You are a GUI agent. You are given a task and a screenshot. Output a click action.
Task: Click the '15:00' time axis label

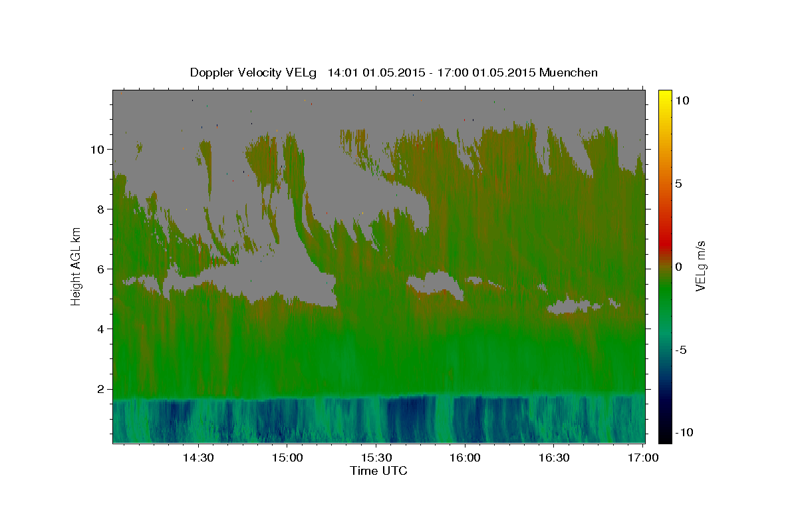click(287, 458)
